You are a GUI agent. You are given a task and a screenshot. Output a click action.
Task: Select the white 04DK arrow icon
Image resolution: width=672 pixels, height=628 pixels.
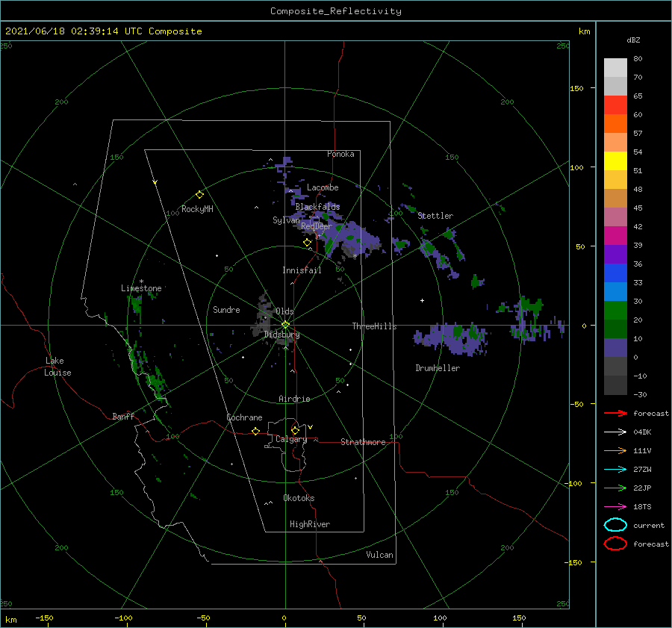click(615, 432)
